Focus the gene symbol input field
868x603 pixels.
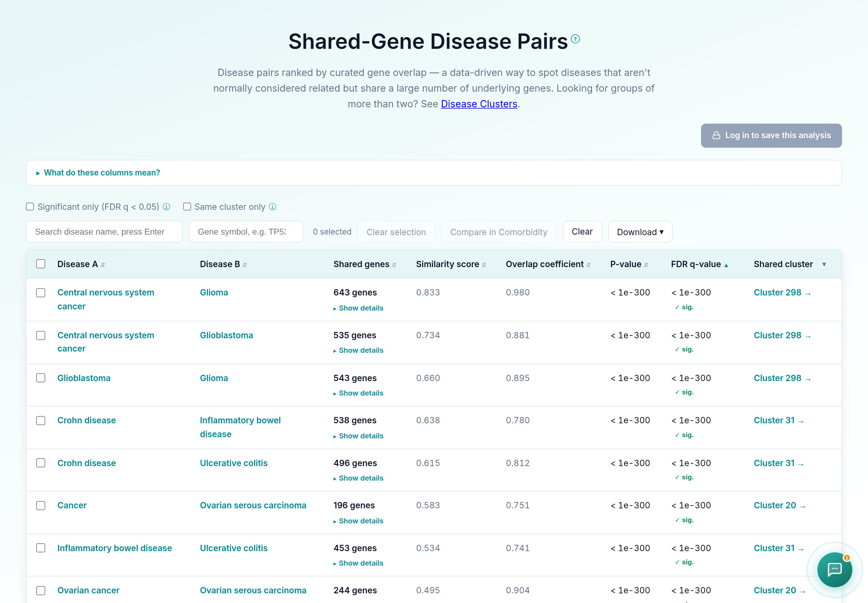click(x=246, y=232)
